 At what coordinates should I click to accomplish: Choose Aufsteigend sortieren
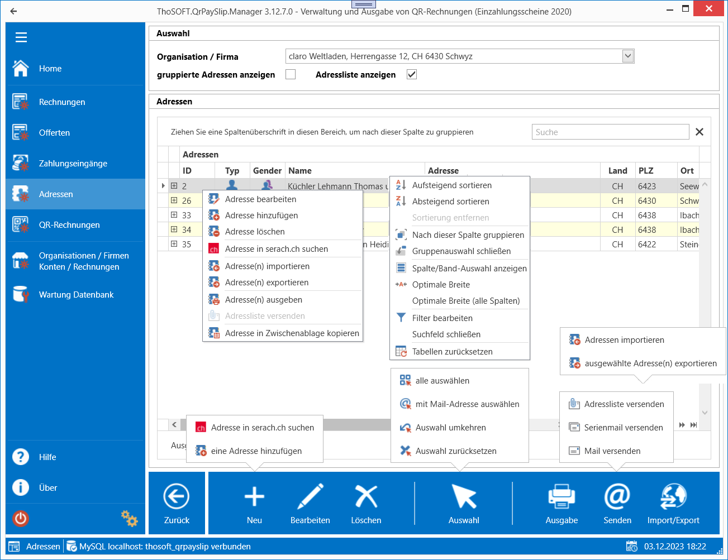[x=459, y=185]
